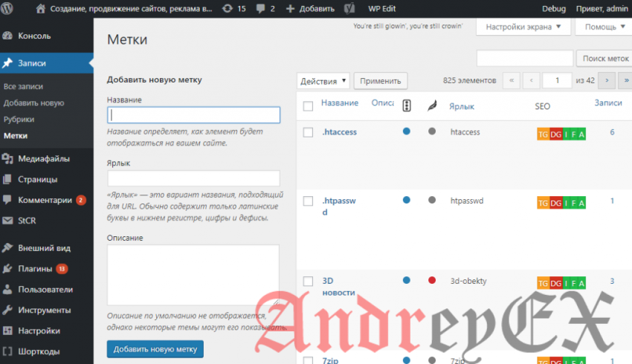Click the Пользователи user icon
Viewport: 632px width, 364px height.
tap(7, 289)
